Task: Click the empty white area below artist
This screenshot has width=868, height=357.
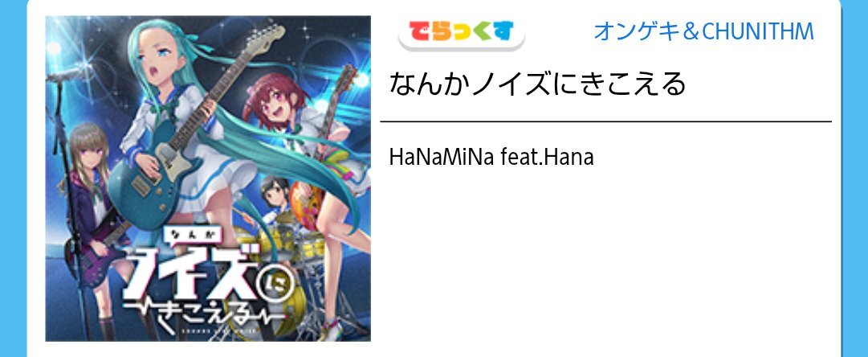Action: (x=605, y=255)
